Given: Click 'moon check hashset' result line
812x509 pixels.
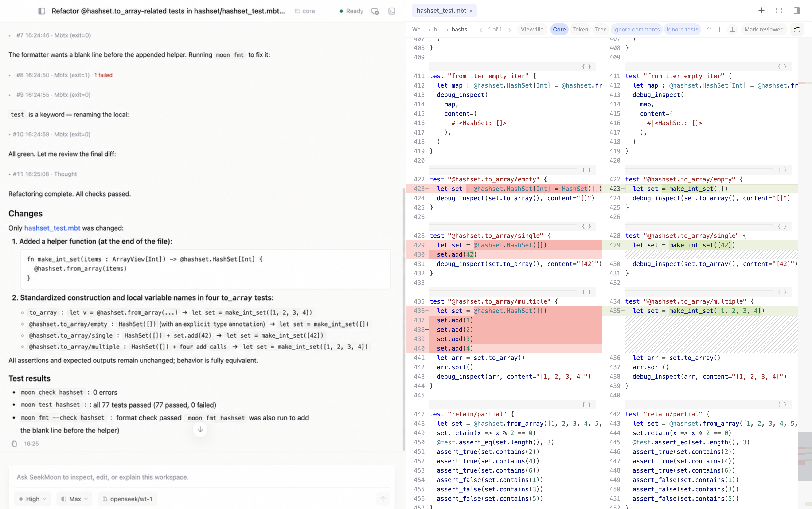Looking at the screenshot, I should [x=69, y=393].
